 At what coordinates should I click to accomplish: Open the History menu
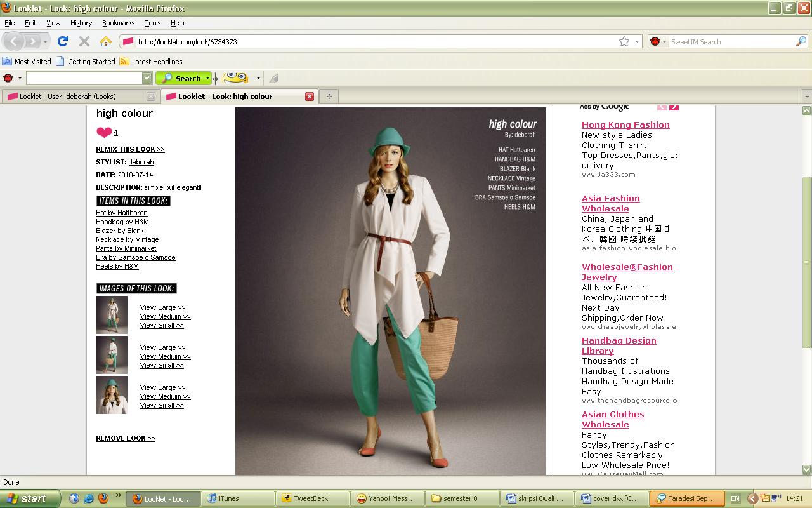coord(81,23)
